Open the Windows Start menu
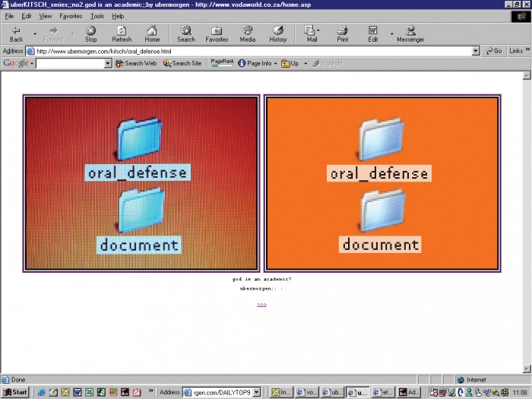 pyautogui.click(x=15, y=393)
